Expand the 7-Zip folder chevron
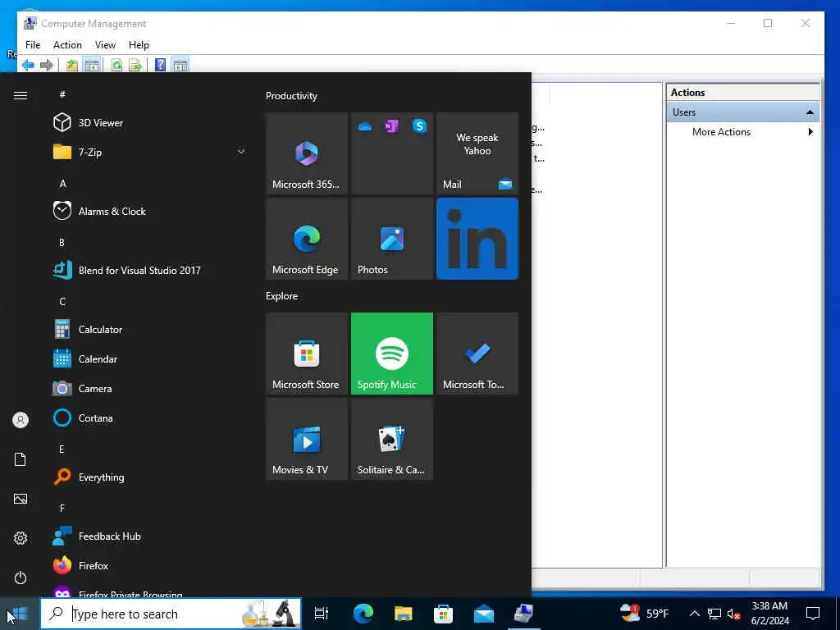The width and height of the screenshot is (840, 630). 241,152
